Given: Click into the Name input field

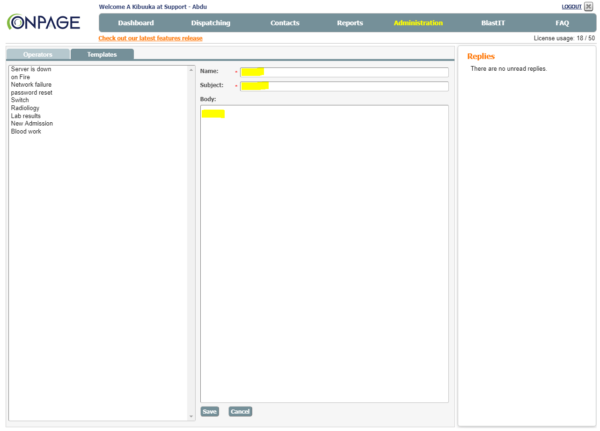Looking at the screenshot, I should click(x=344, y=71).
